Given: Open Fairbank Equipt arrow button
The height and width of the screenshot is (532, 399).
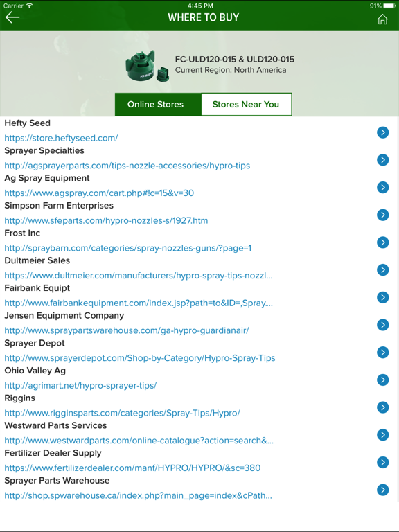Looking at the screenshot, I should 382,297.
